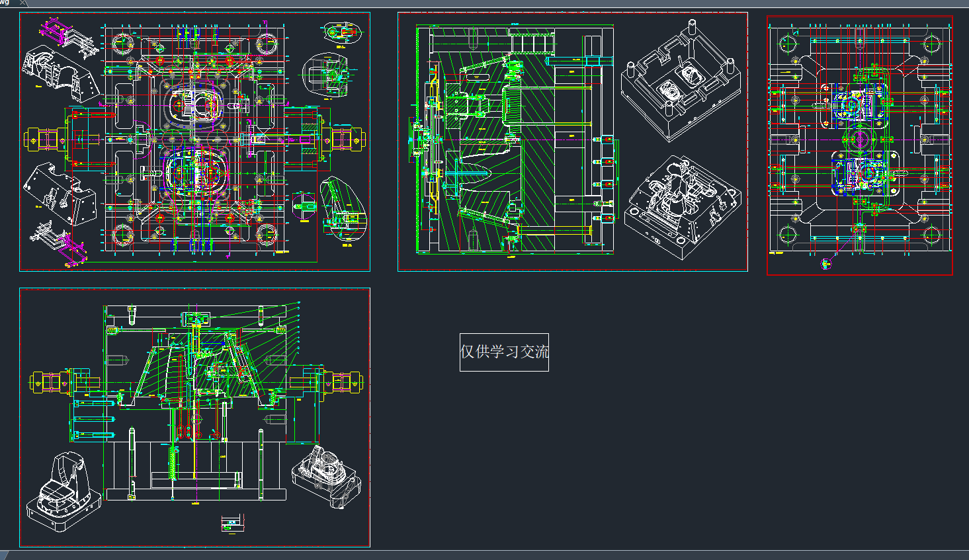Click small detail symbol below bottom section view
This screenshot has width=969, height=560.
(x=230, y=524)
